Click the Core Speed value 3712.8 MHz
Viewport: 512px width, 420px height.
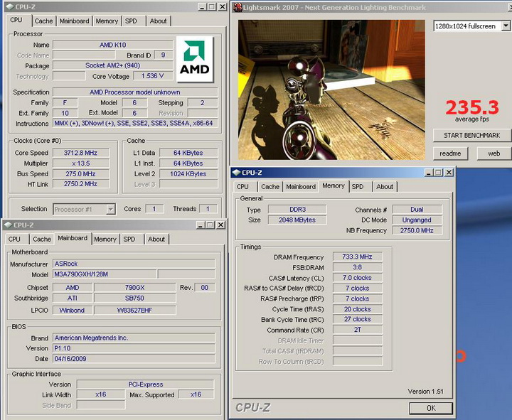pos(80,153)
